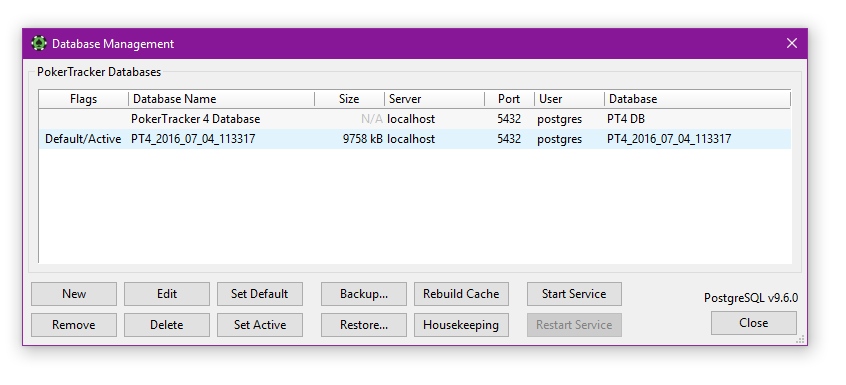Click Rebuild Cache button

click(x=461, y=294)
